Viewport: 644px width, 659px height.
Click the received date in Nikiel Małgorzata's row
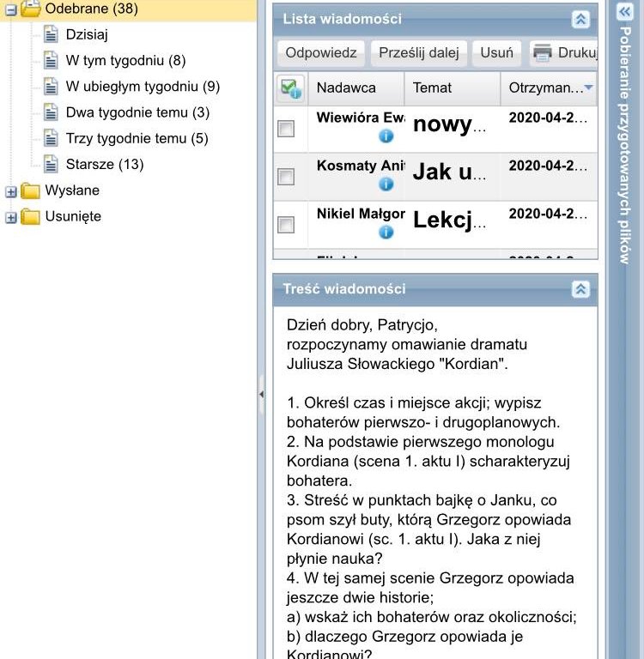[x=548, y=214]
